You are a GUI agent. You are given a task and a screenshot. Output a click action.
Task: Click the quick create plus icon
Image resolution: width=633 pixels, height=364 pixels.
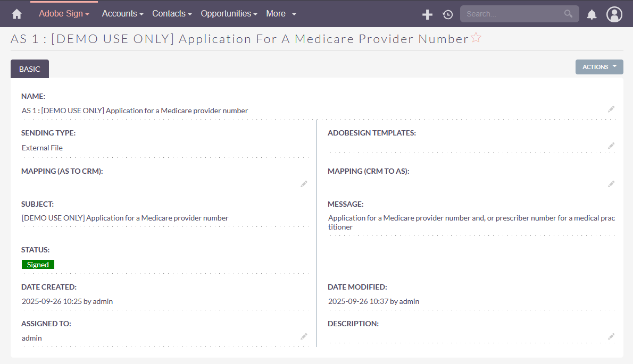click(x=427, y=14)
